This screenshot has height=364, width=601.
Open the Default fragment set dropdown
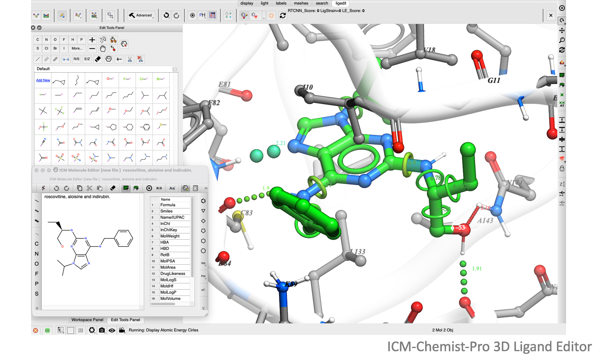point(106,69)
